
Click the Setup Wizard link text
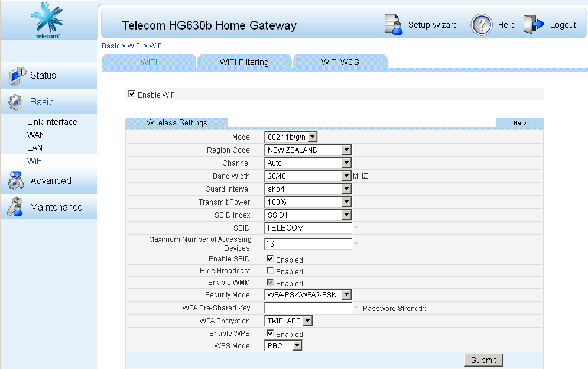[433, 25]
